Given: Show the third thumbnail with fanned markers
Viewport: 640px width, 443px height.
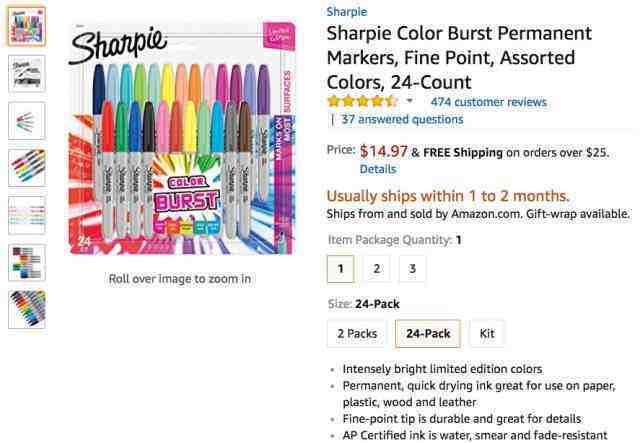Looking at the screenshot, I should click(27, 121).
